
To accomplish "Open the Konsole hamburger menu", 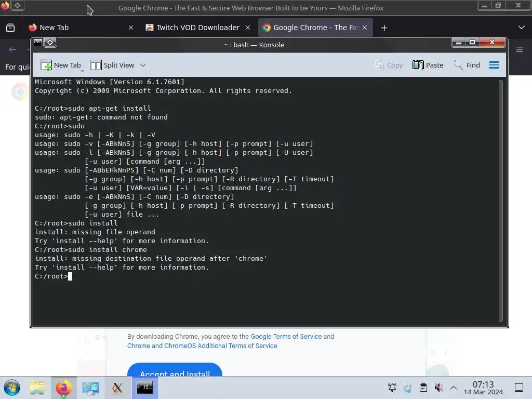I will [494, 65].
